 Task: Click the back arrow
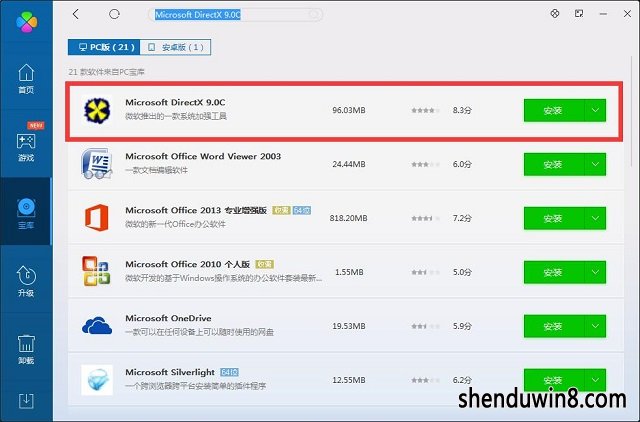pos(76,14)
